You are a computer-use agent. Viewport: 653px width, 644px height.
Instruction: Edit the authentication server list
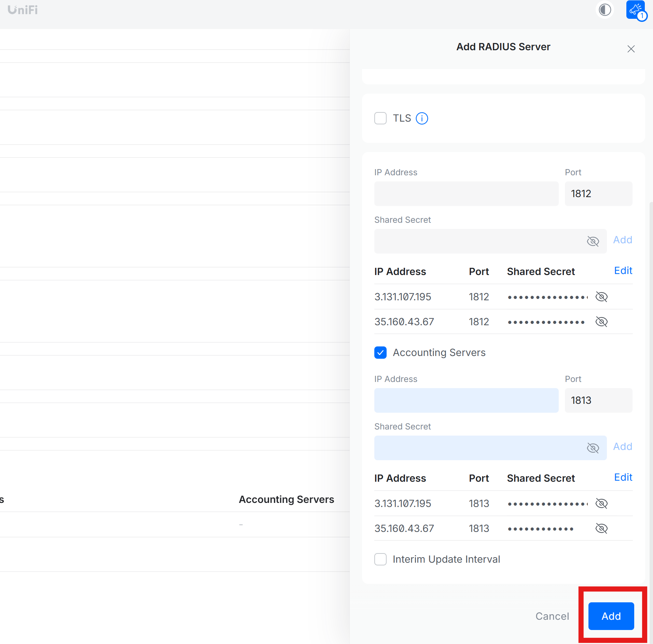(623, 271)
